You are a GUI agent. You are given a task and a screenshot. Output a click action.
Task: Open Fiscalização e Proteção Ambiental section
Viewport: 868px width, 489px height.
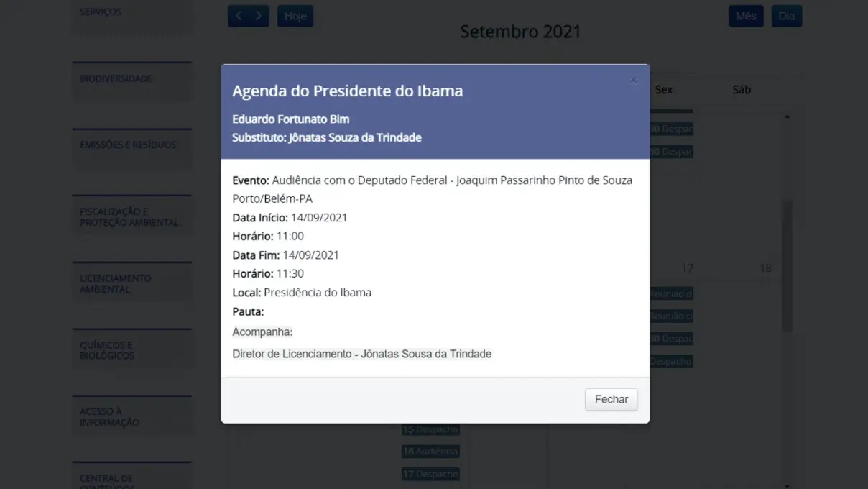click(x=131, y=216)
